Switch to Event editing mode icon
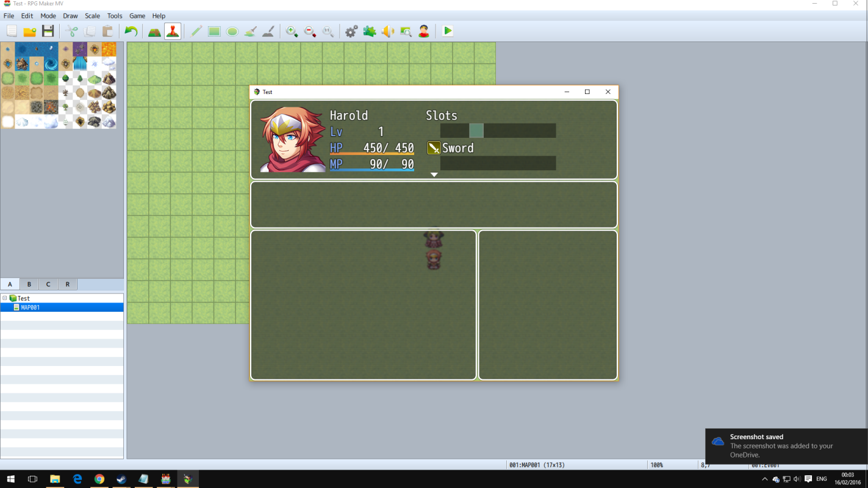This screenshot has height=488, width=868. (x=173, y=31)
